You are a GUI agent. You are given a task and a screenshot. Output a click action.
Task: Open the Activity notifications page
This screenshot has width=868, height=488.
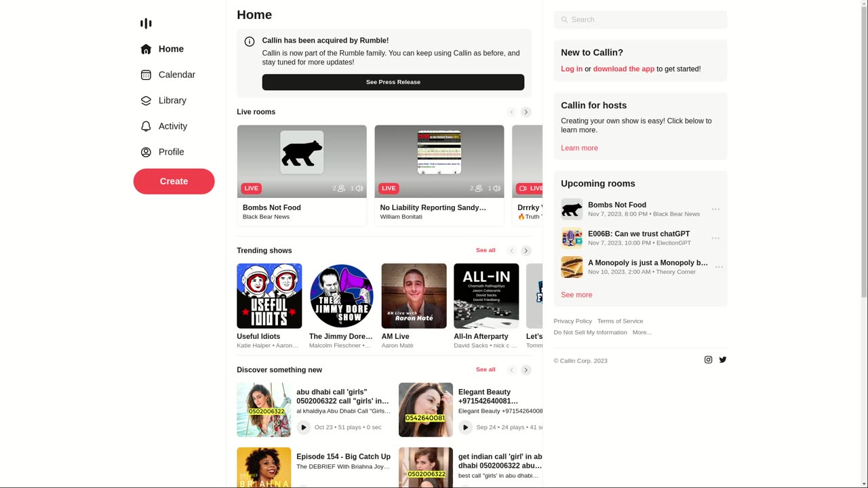click(x=163, y=126)
